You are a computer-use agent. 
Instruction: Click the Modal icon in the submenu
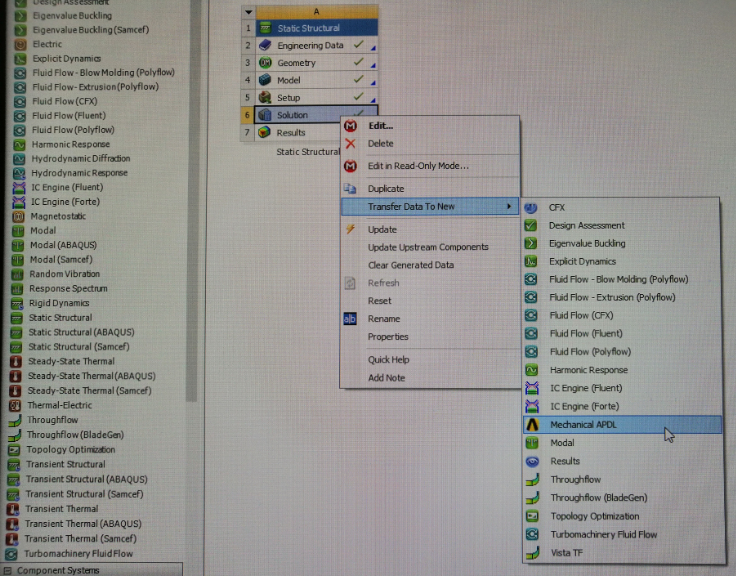pyautogui.click(x=532, y=443)
